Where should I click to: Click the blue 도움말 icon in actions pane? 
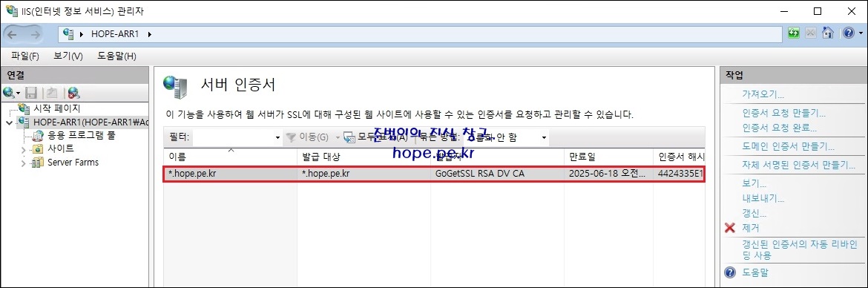click(x=730, y=272)
